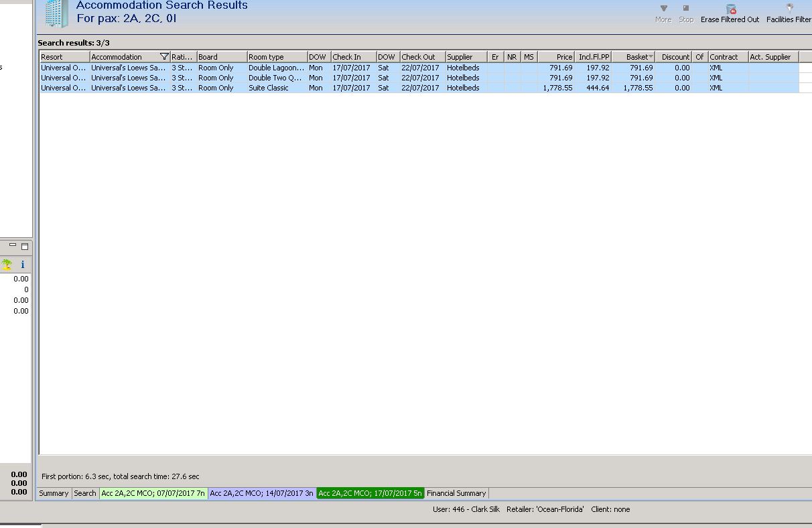
Task: Sort by the Act. Supplier column header
Action: pyautogui.click(x=773, y=57)
